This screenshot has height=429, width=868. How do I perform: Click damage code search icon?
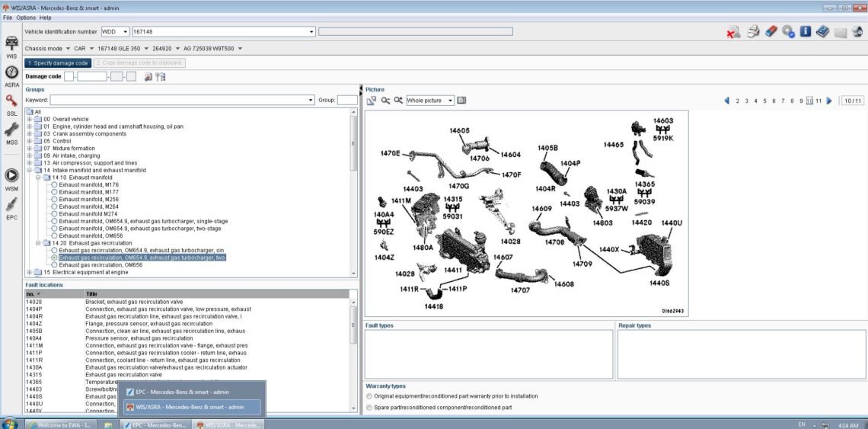(x=148, y=77)
